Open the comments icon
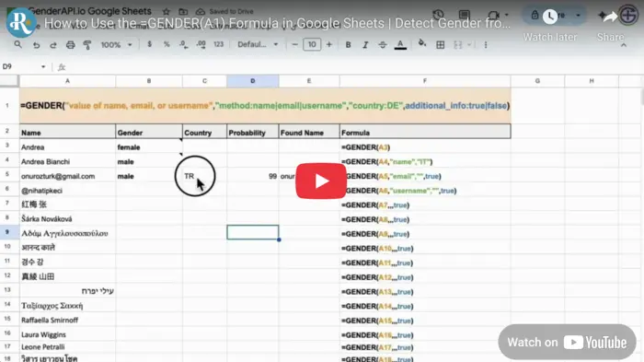644x362 pixels. pyautogui.click(x=464, y=15)
